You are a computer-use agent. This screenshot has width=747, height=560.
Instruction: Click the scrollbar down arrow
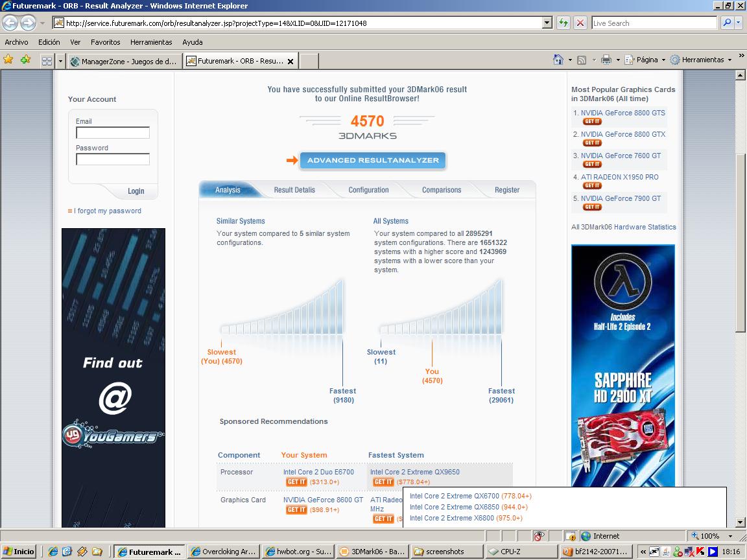741,522
